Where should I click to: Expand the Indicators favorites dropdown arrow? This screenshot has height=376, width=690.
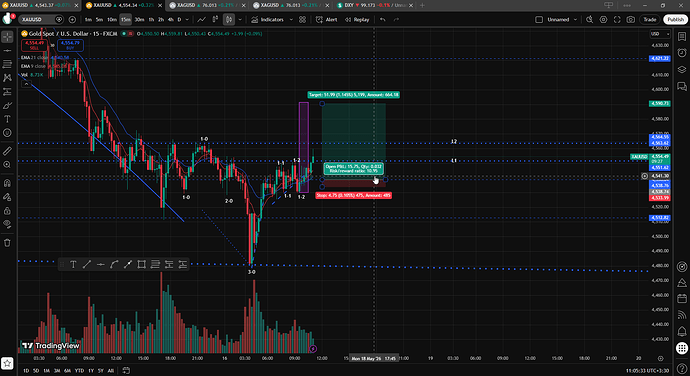tap(291, 19)
